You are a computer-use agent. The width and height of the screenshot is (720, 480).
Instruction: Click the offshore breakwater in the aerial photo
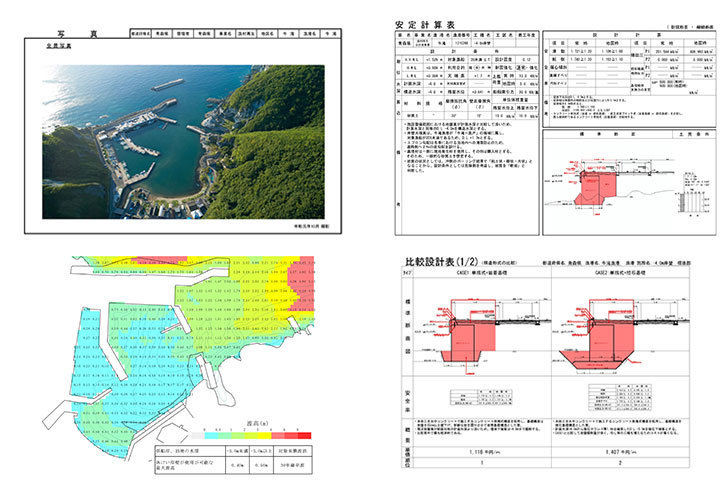168,85
